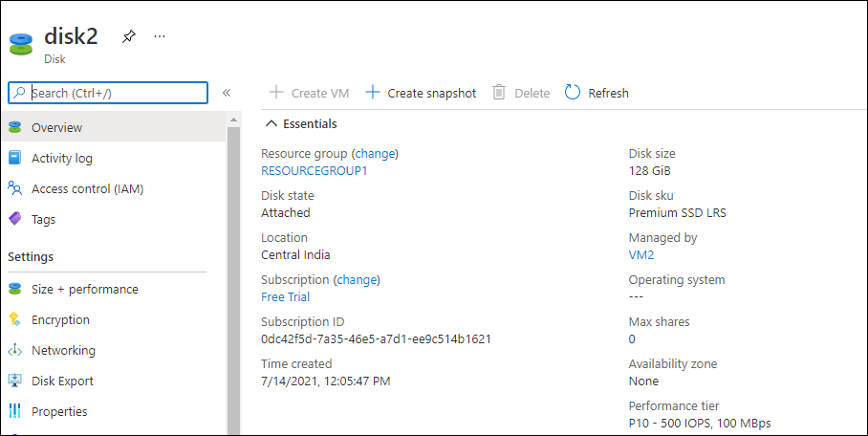
Task: Change the resource group via change link
Action: (x=376, y=153)
